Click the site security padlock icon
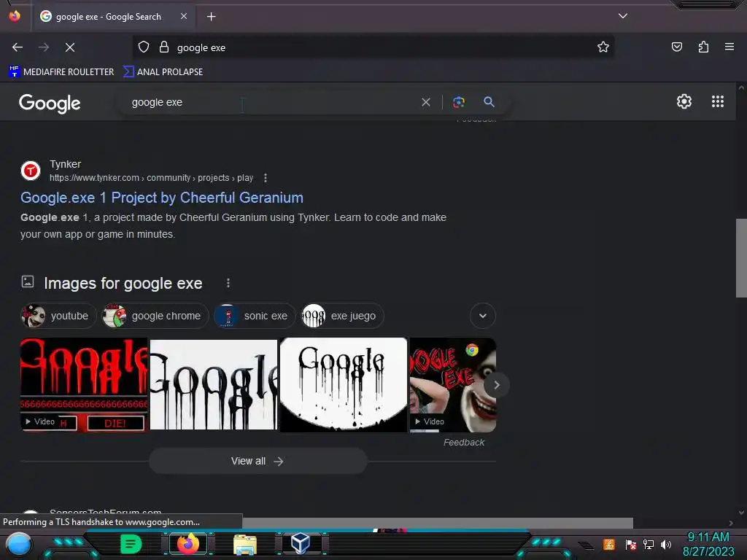 [x=164, y=47]
